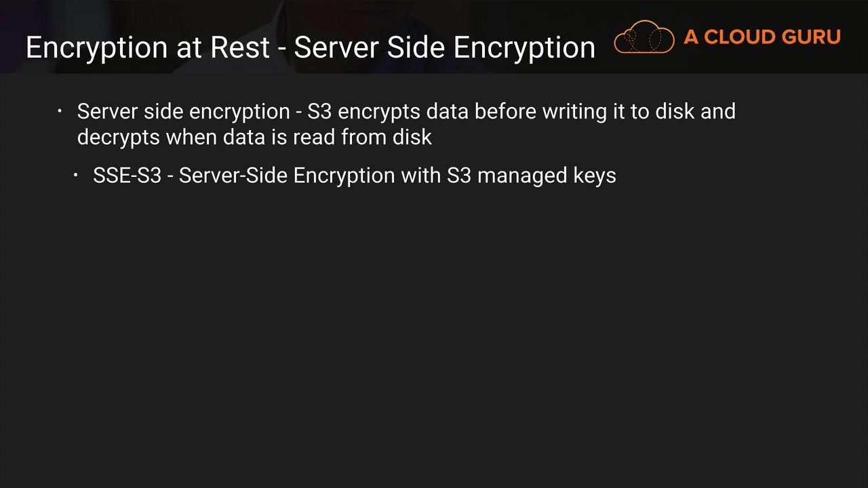
Task: Select "Encryption at Rest" in the slide title
Action: [x=148, y=48]
